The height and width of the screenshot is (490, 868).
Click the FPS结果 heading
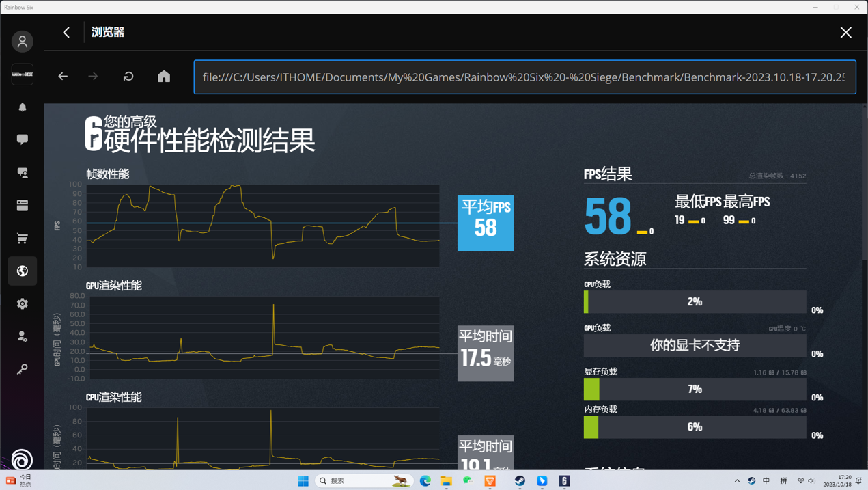608,174
